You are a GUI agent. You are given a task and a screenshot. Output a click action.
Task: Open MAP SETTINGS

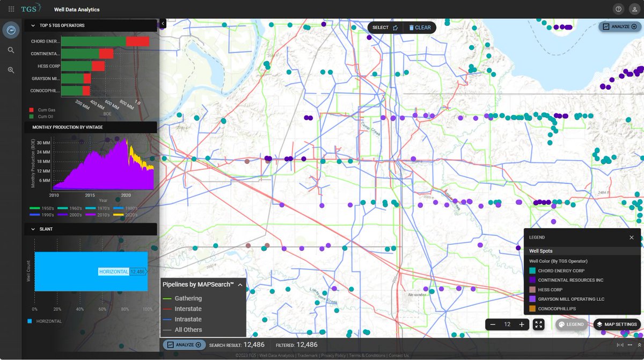point(617,325)
